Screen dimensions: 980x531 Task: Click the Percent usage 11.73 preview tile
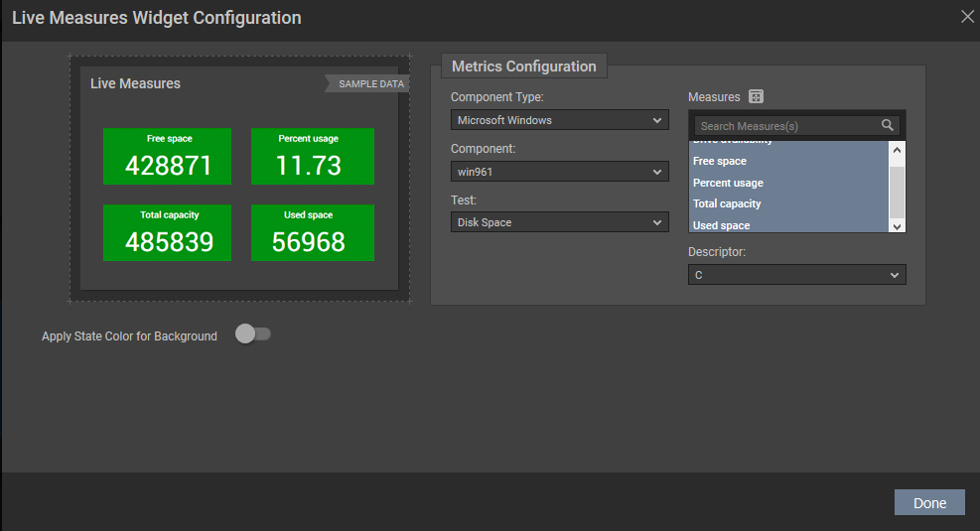point(313,156)
